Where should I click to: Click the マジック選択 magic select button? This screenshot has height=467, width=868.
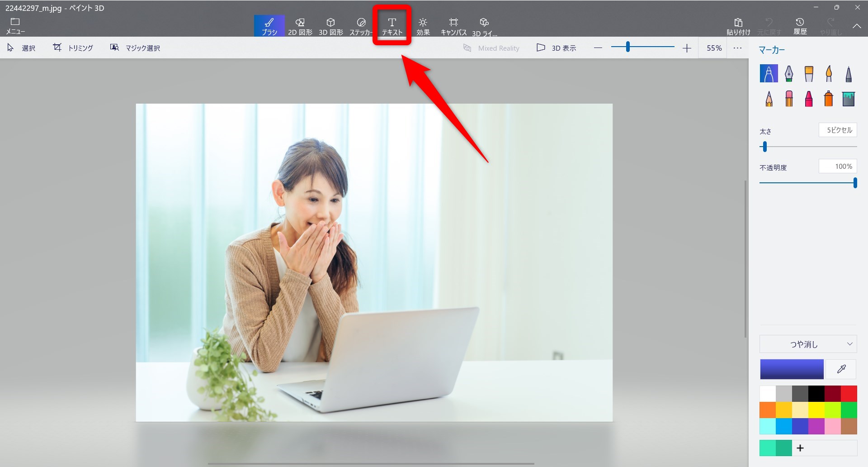click(135, 48)
